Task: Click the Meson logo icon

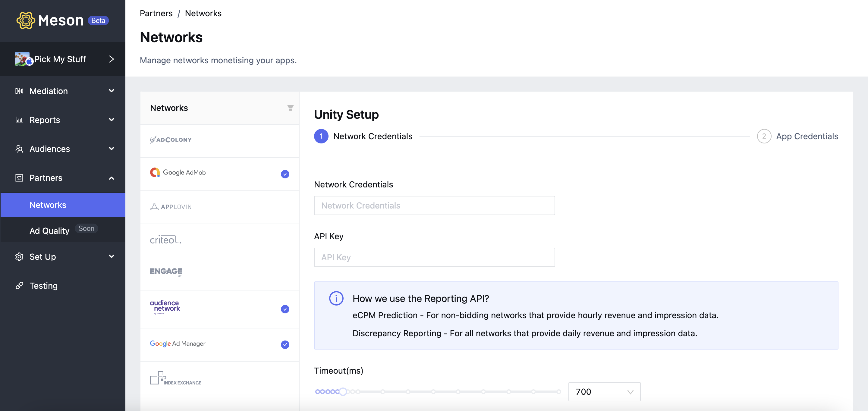Action: tap(26, 20)
